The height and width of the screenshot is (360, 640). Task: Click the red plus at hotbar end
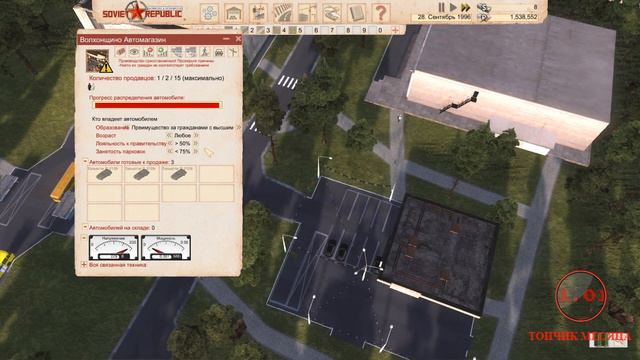click(x=395, y=30)
